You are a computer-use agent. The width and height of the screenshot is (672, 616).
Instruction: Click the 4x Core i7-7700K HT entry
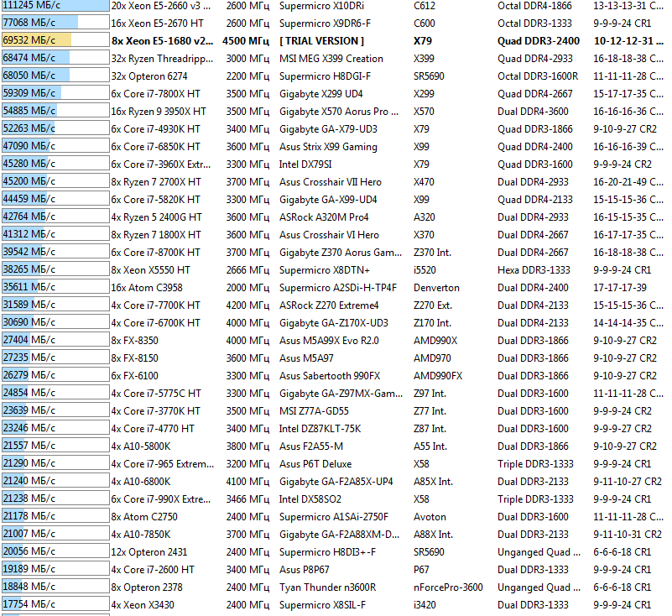tap(155, 305)
